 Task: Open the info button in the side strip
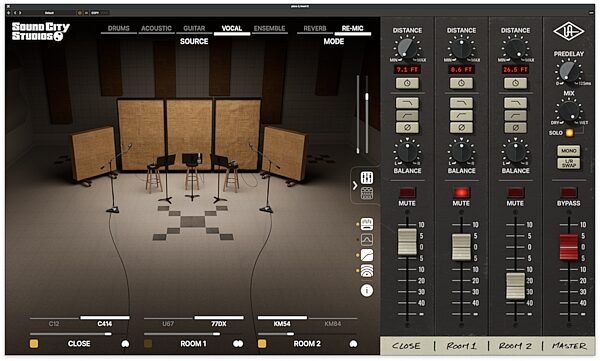(367, 291)
